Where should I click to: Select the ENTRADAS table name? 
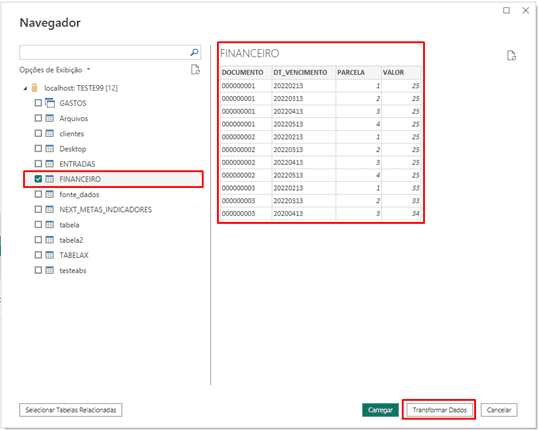coord(77,164)
